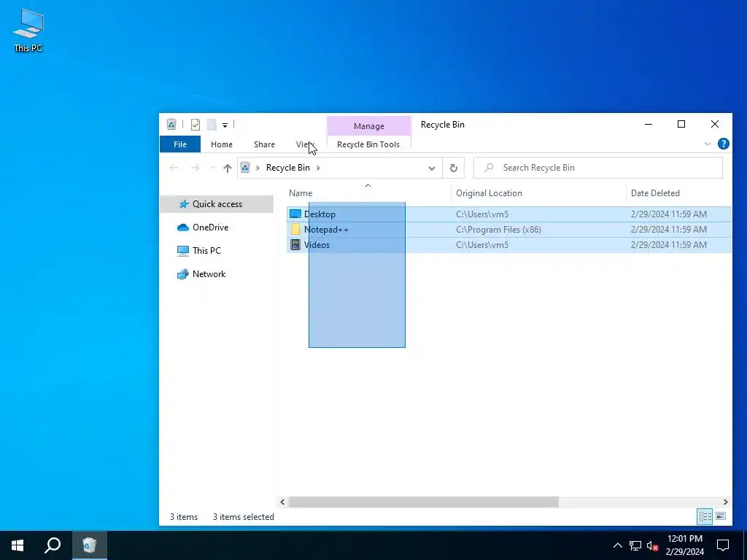The image size is (747, 560).
Task: Select the Desktop item row
Action: coord(508,214)
